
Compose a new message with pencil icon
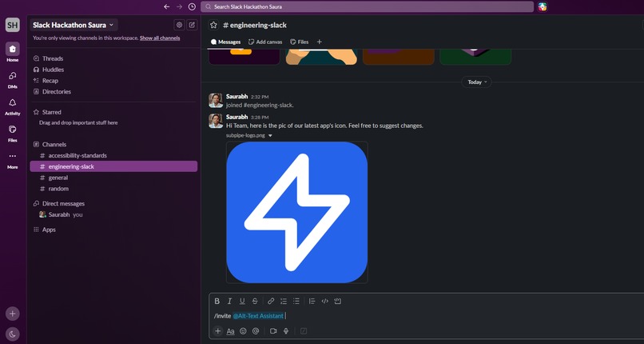click(192, 25)
